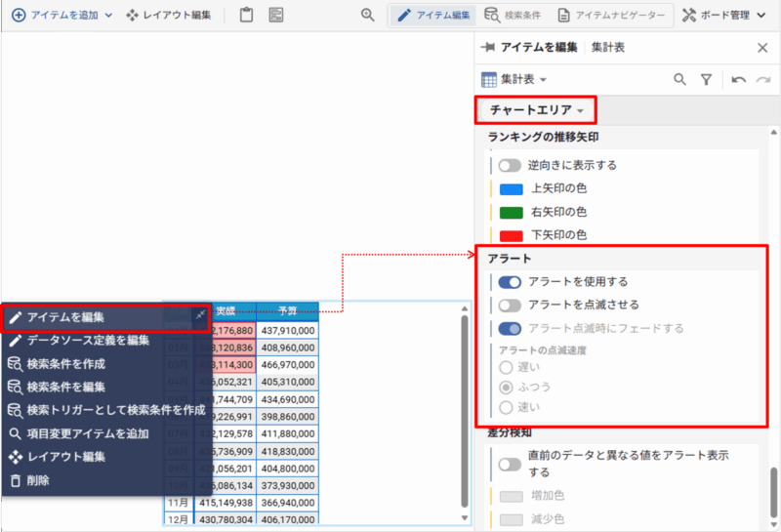Open the ボード管理 dropdown menu

pyautogui.click(x=723, y=16)
